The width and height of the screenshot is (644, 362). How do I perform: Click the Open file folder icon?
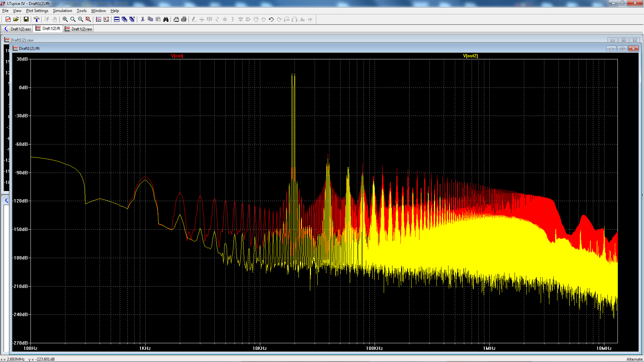coord(16,19)
